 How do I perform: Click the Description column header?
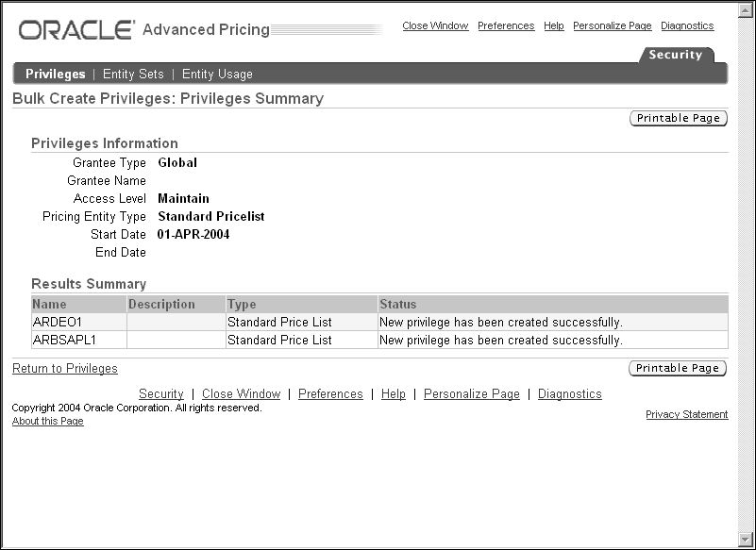[176, 304]
